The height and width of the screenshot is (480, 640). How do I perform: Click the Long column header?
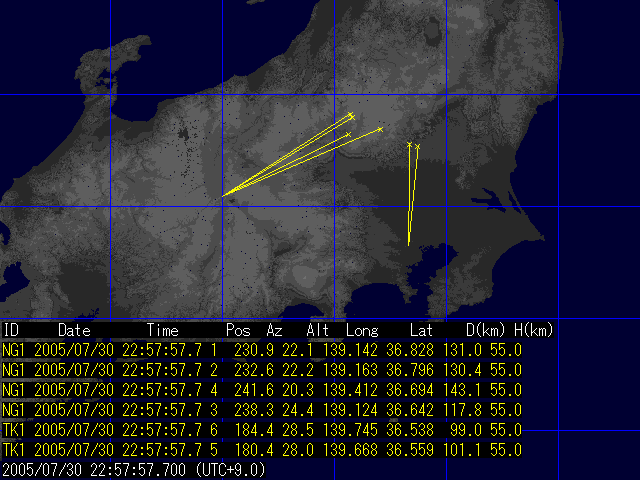pos(361,329)
